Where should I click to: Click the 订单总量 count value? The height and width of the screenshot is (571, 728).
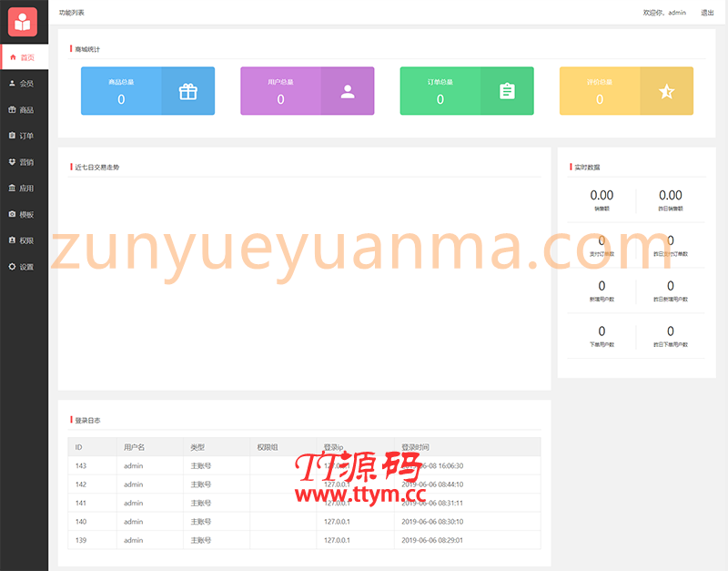[x=440, y=99]
